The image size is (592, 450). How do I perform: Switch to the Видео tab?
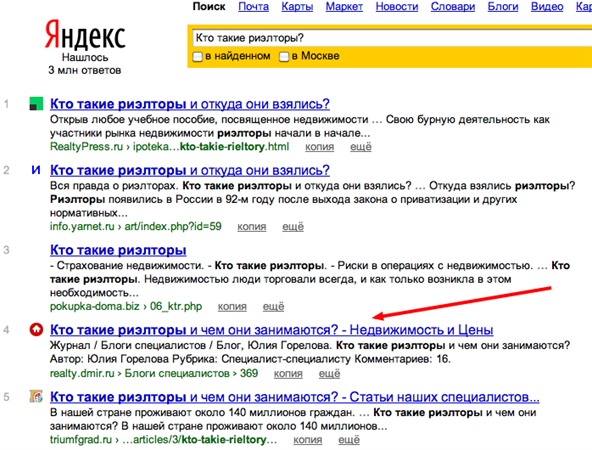tap(547, 7)
